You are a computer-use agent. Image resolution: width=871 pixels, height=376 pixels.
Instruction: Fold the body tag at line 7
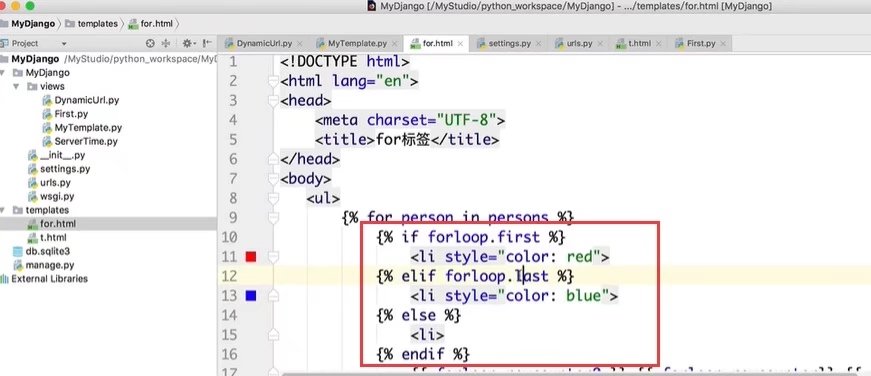[273, 179]
